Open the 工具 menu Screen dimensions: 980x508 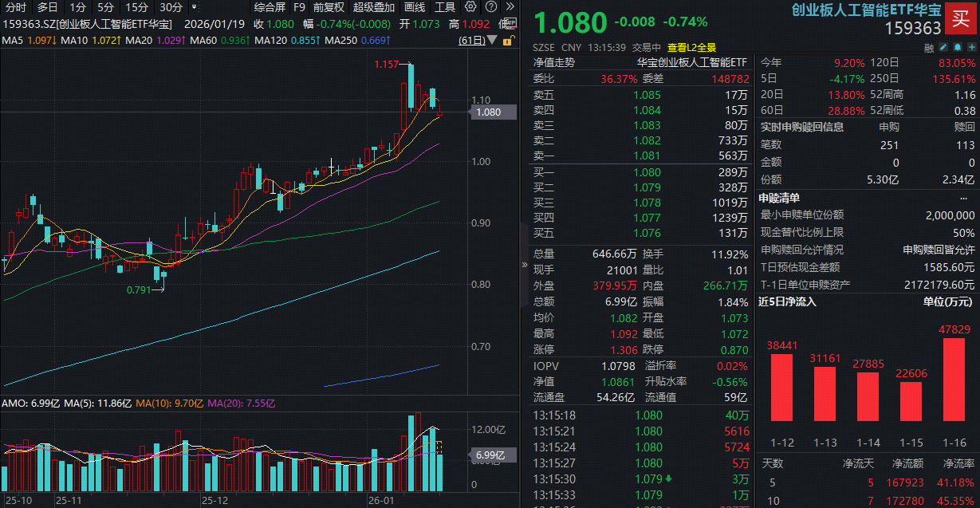tap(445, 7)
